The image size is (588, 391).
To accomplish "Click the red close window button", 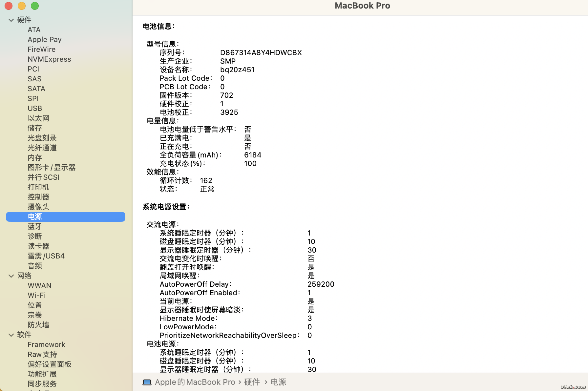I will pyautogui.click(x=9, y=6).
